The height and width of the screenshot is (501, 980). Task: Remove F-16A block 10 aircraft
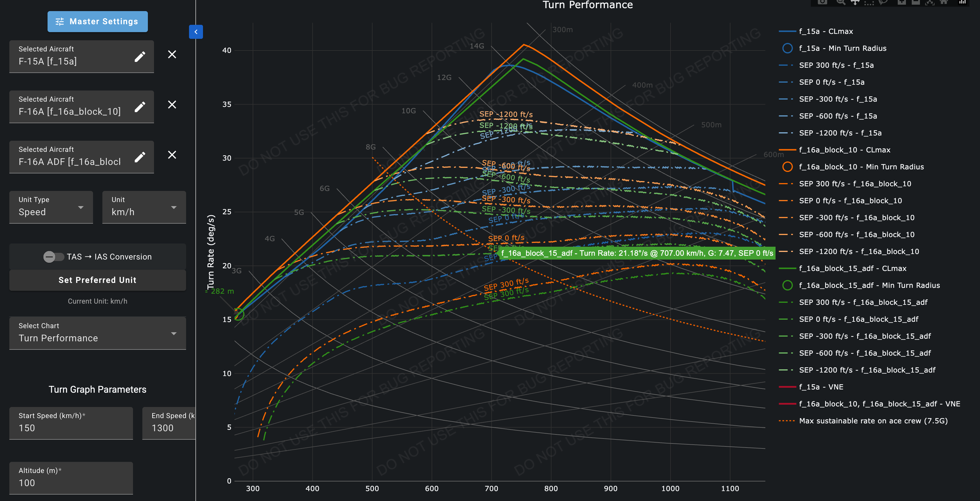(172, 105)
